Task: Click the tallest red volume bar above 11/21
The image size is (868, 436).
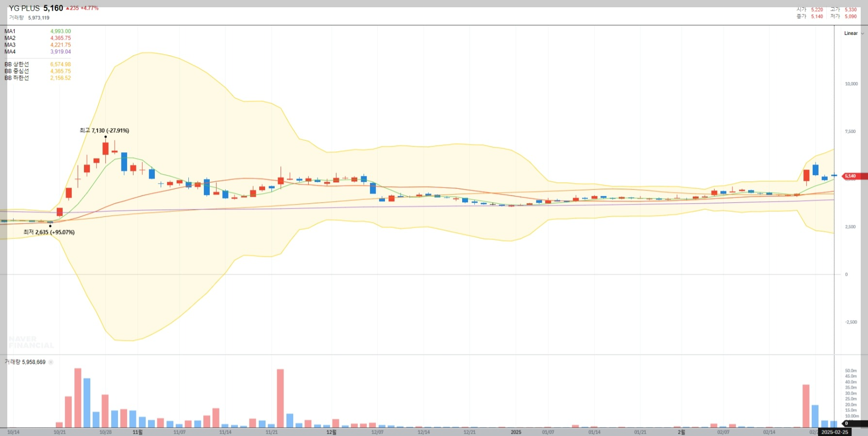Action: tap(280, 398)
